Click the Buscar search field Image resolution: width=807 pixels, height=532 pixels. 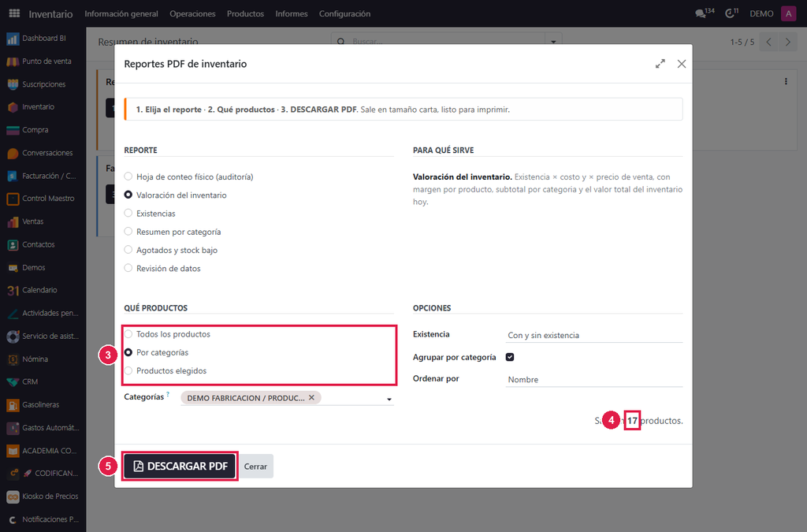tap(445, 42)
